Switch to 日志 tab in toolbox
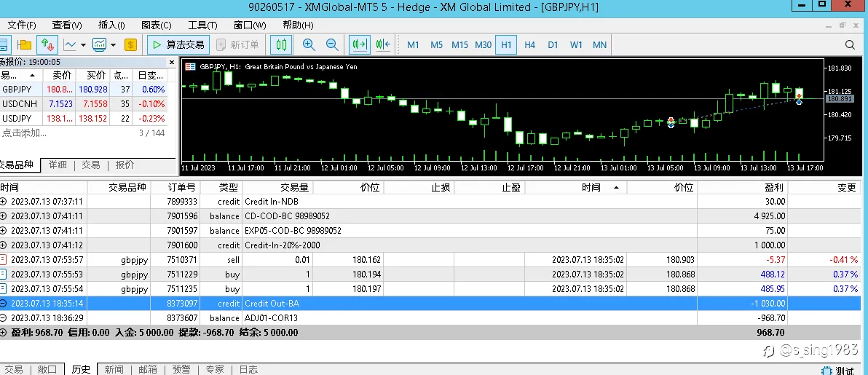 click(248, 369)
